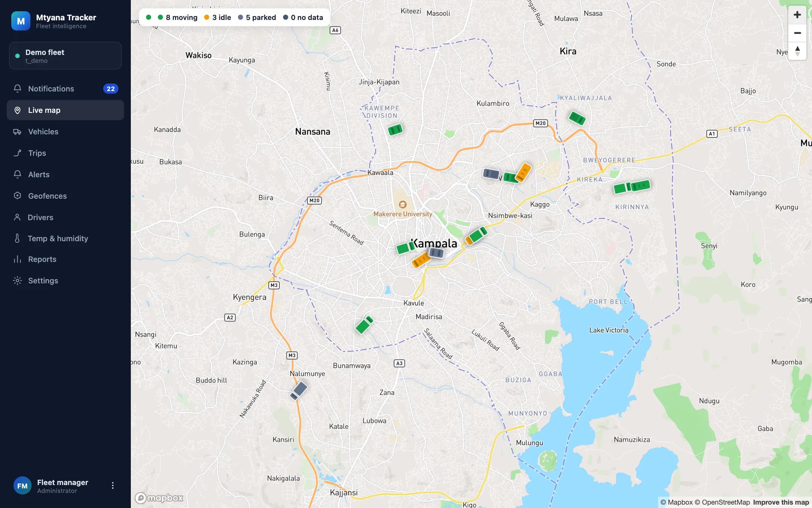Go to the Vehicles page
812x508 pixels.
click(x=65, y=132)
